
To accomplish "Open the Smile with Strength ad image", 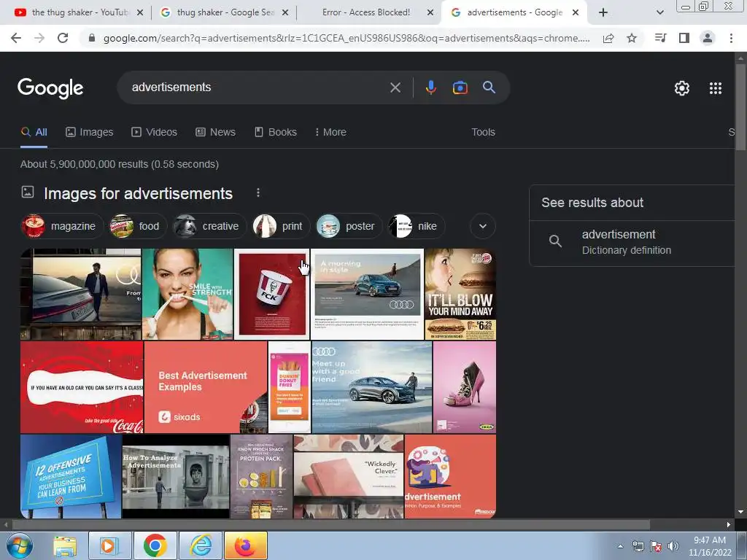I will point(187,294).
